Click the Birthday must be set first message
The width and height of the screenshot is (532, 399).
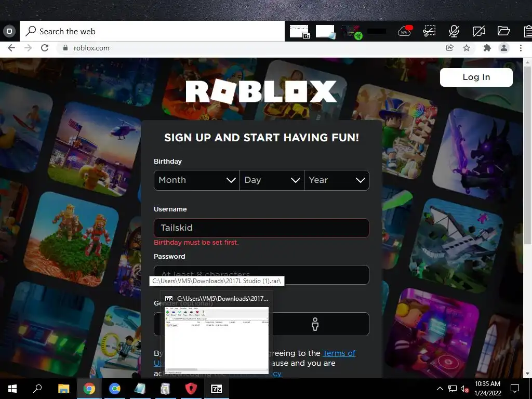pos(196,243)
